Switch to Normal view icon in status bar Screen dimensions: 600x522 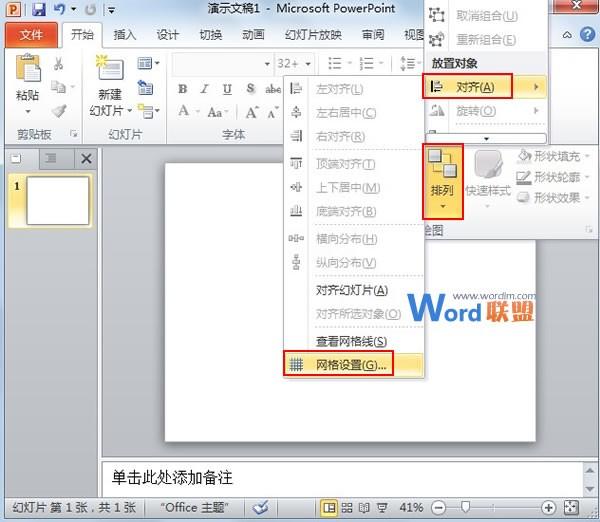pos(329,507)
